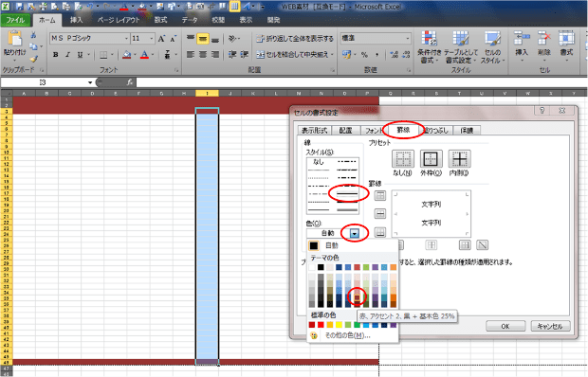Click the OK button
This screenshot has height=377, width=588.
pyautogui.click(x=505, y=326)
